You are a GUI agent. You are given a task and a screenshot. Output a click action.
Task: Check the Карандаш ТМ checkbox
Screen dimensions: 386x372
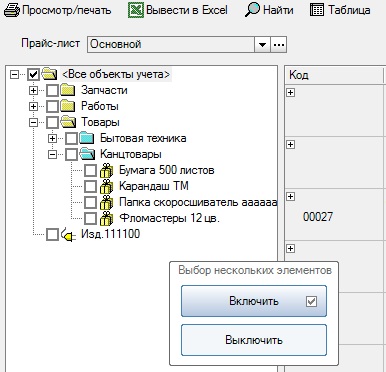pyautogui.click(x=90, y=186)
